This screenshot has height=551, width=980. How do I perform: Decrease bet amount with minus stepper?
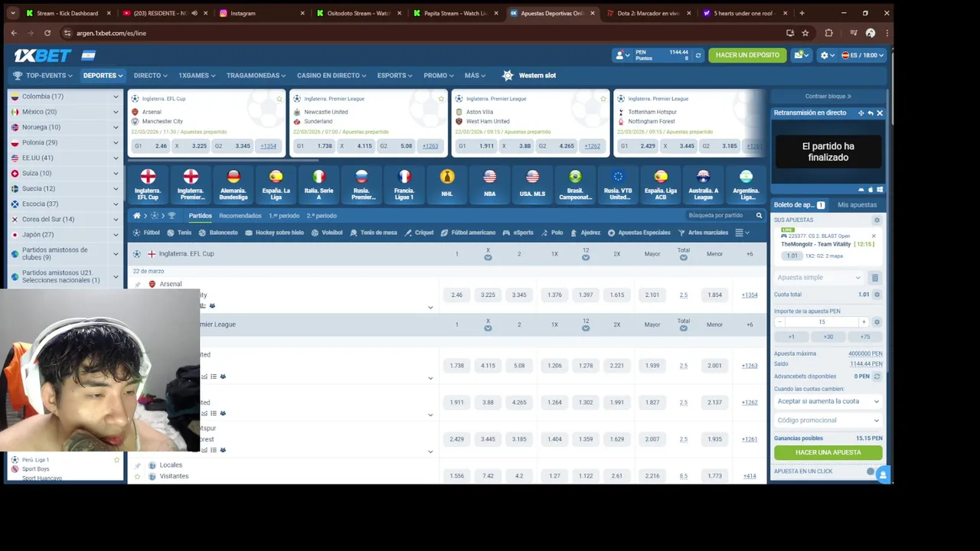(779, 322)
